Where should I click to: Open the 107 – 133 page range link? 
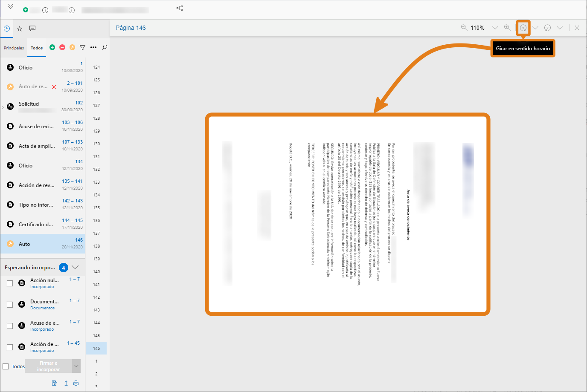[x=73, y=142]
